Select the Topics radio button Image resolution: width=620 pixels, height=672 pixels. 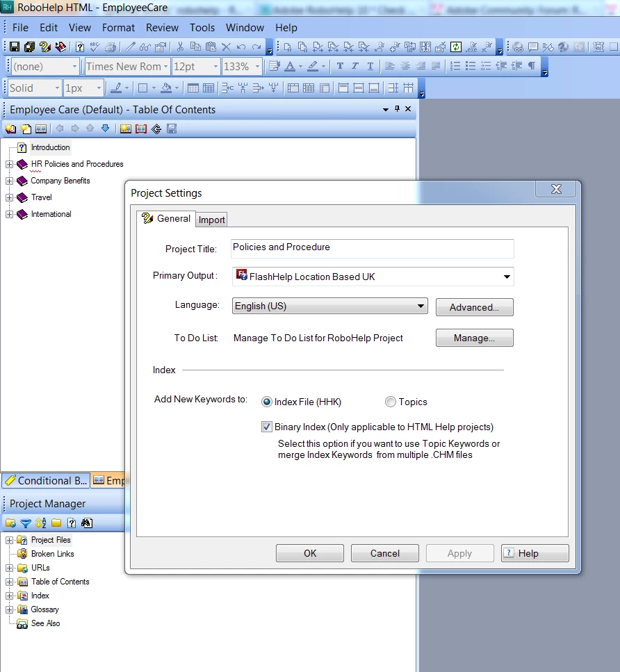pos(390,402)
